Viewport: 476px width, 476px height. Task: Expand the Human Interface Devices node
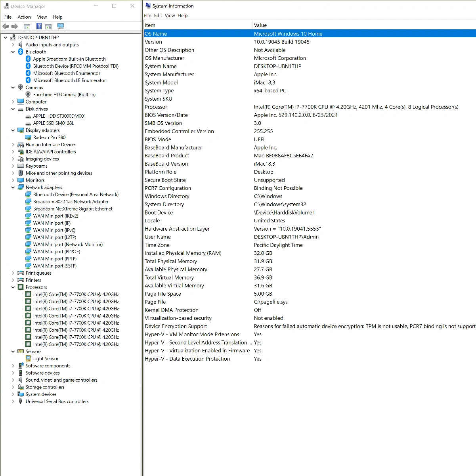click(x=13, y=145)
